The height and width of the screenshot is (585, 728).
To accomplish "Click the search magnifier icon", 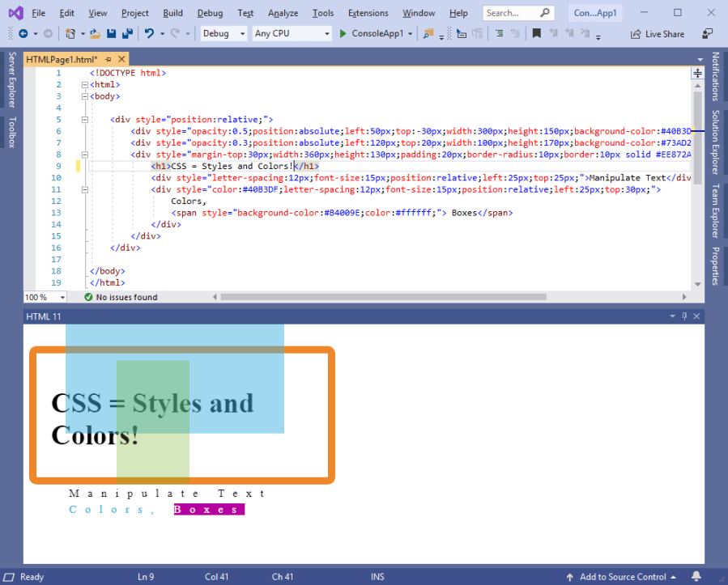I will pos(545,13).
